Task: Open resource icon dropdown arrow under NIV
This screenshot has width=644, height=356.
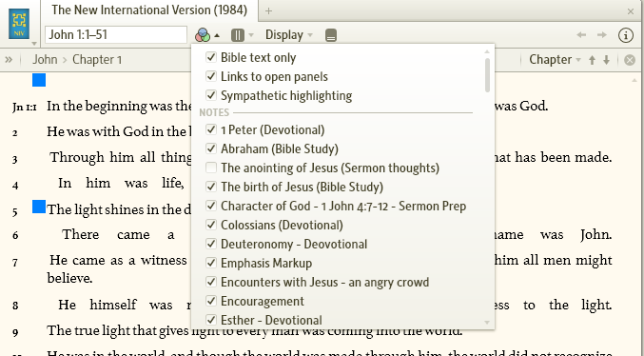Action: pyautogui.click(x=34, y=43)
